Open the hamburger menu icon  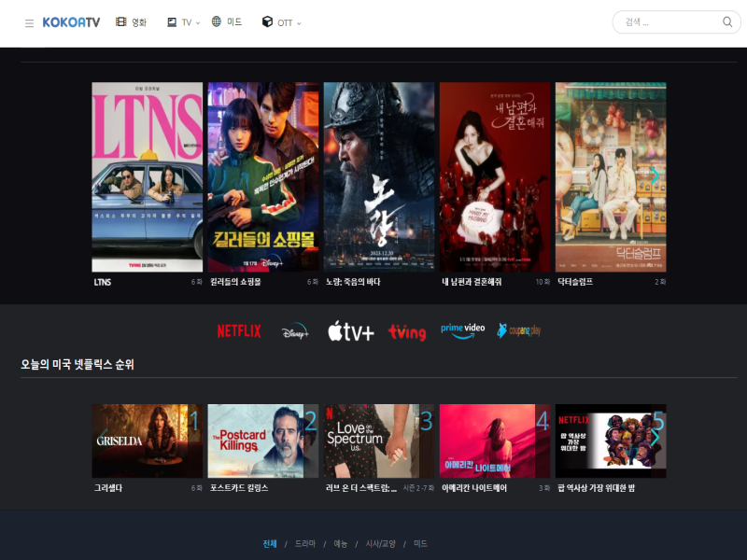coord(29,22)
